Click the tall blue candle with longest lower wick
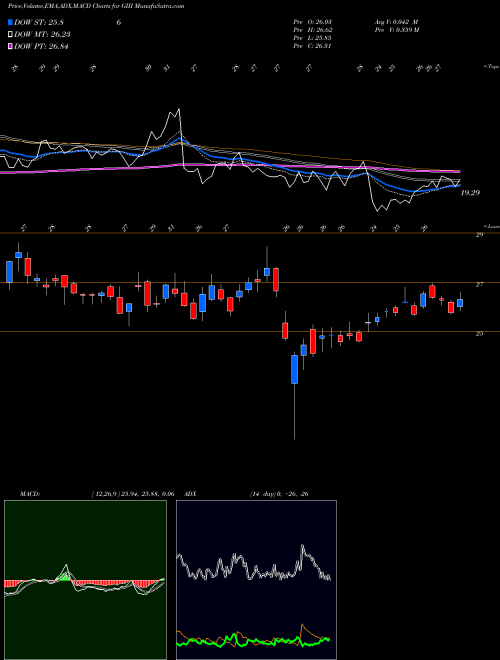The image size is (500, 660). click(295, 369)
